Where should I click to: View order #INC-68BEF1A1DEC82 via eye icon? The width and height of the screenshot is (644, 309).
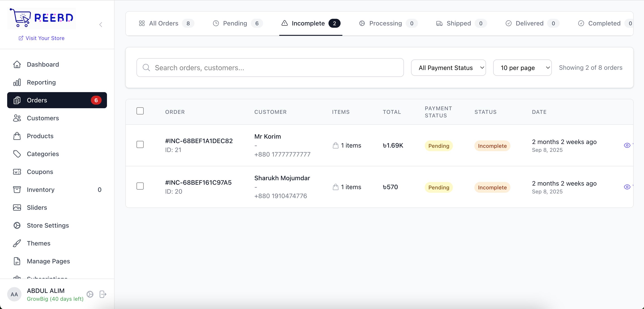point(627,145)
